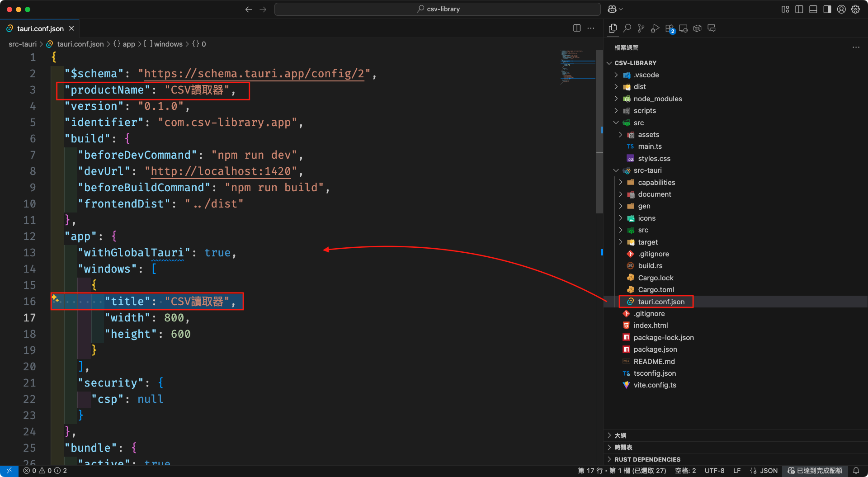Click tauri.conf.json in the breadcrumb

click(80, 44)
